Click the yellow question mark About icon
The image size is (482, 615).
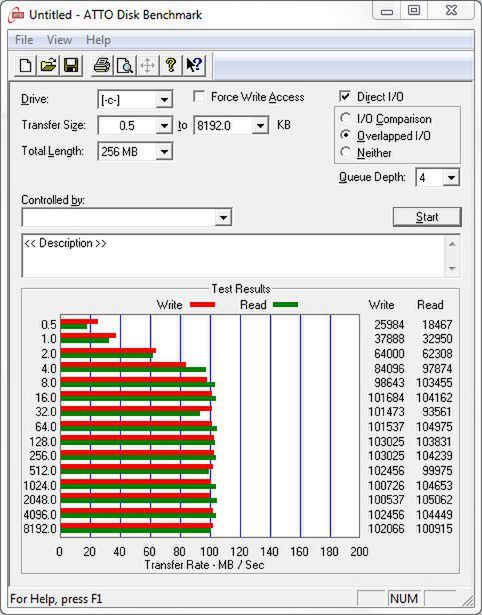tap(171, 65)
